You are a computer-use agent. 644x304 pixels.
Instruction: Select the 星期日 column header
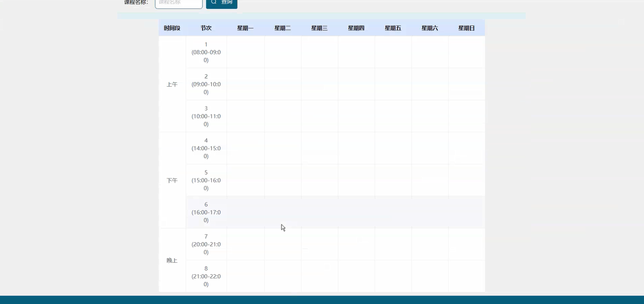click(467, 28)
